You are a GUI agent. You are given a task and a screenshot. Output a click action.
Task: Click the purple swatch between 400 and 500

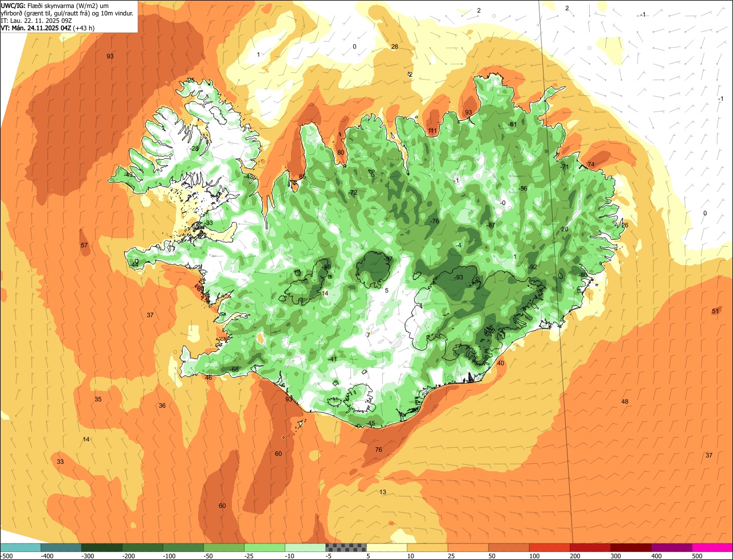(672, 548)
